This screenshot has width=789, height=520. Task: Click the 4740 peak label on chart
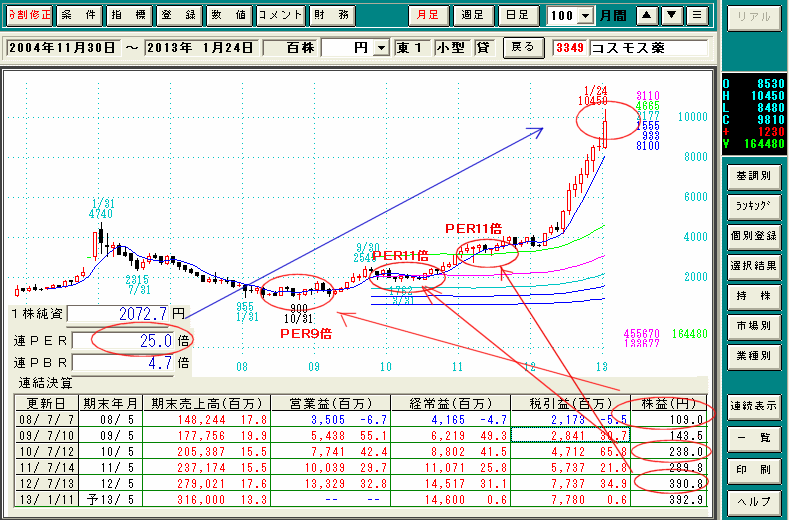[x=101, y=214]
